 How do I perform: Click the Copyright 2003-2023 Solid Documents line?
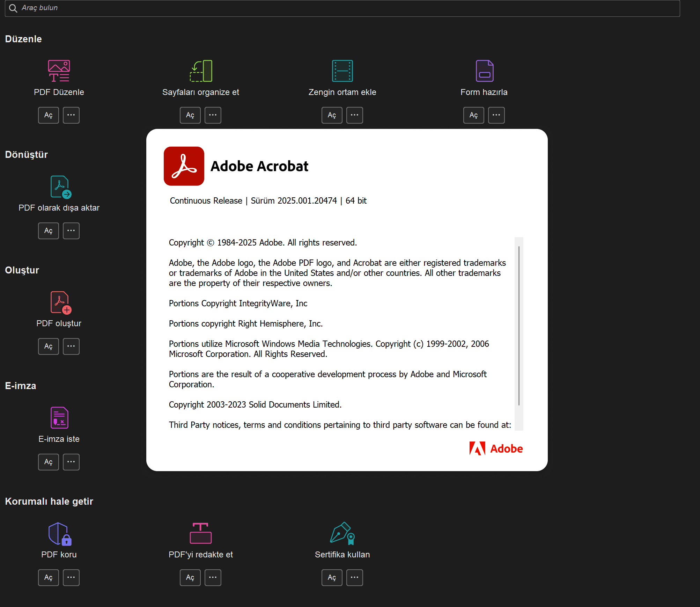click(x=255, y=405)
